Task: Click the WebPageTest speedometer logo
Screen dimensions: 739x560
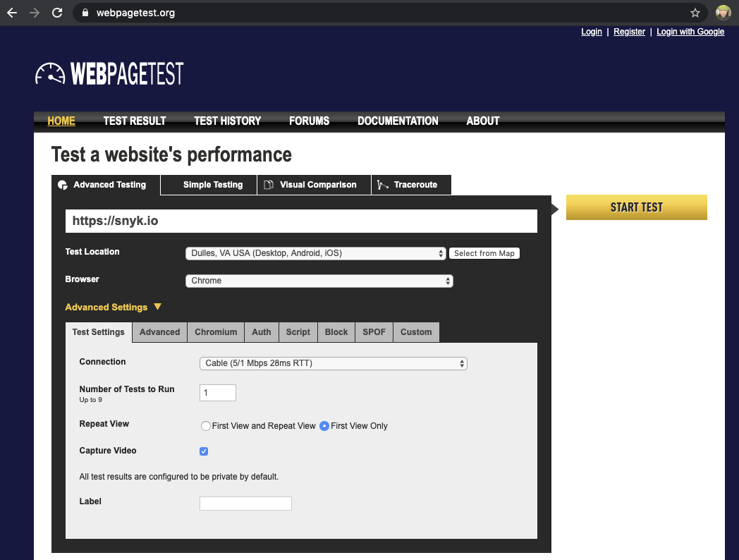Action: (x=51, y=73)
